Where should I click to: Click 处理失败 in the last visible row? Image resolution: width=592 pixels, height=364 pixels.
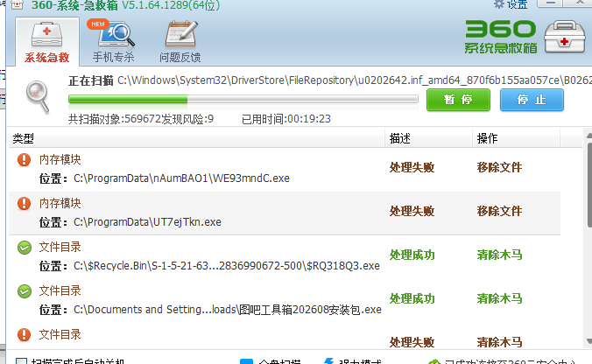point(412,342)
